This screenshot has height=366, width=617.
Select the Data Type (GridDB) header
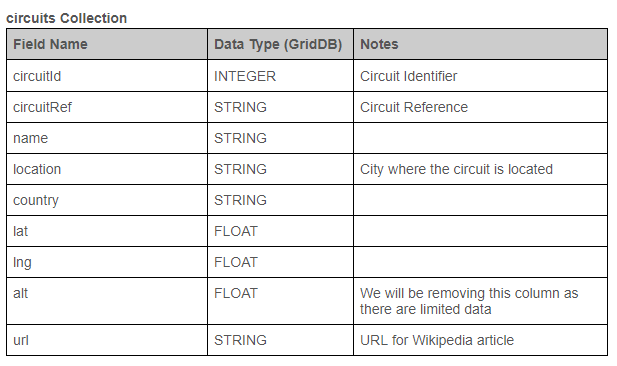278,44
